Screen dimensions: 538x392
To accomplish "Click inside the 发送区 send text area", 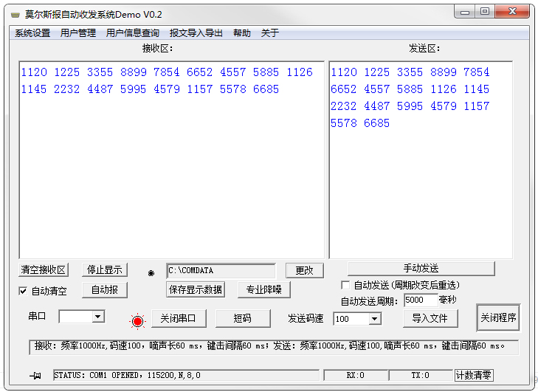I will pyautogui.click(x=421, y=192).
